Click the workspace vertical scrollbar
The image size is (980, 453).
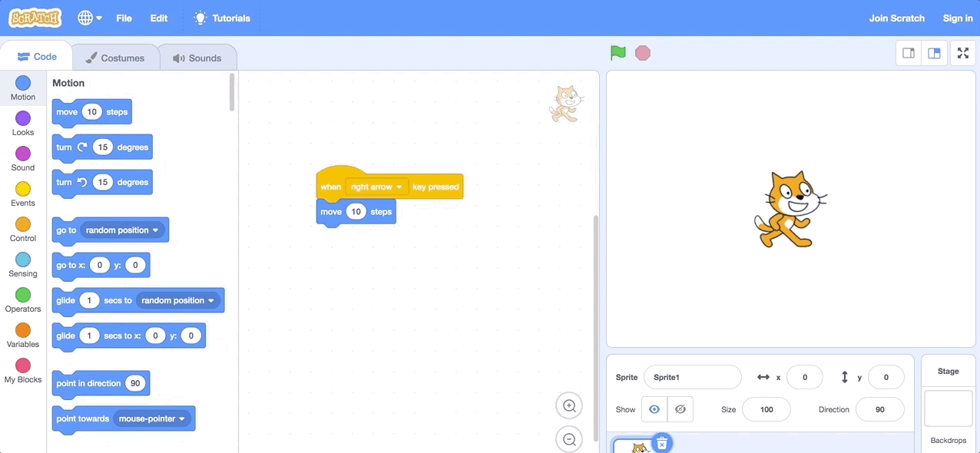(595, 329)
